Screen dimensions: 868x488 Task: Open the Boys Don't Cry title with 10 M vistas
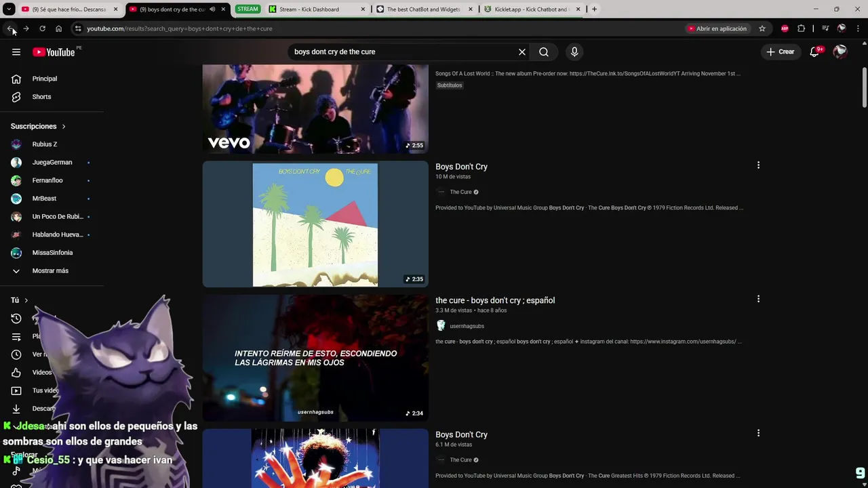(461, 167)
